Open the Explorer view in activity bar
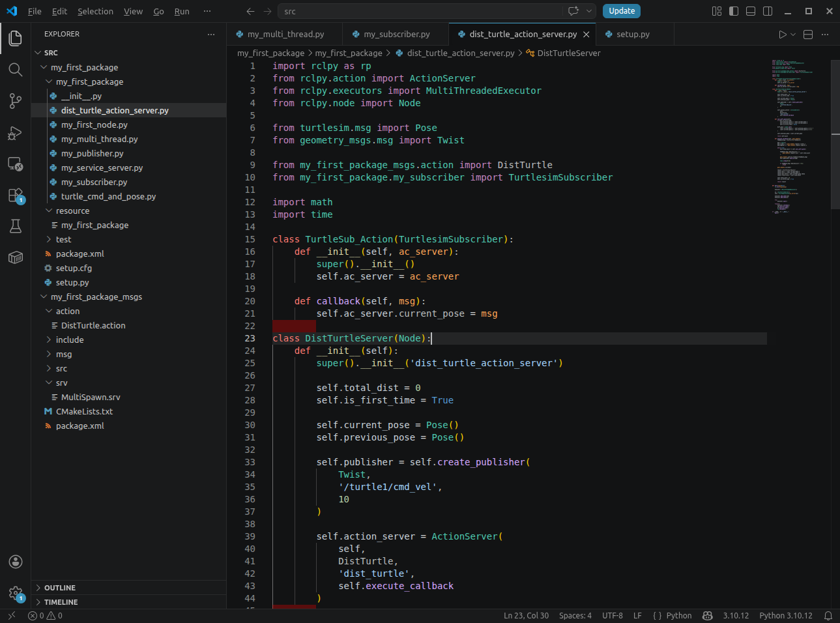The height and width of the screenshot is (623, 840). point(15,38)
